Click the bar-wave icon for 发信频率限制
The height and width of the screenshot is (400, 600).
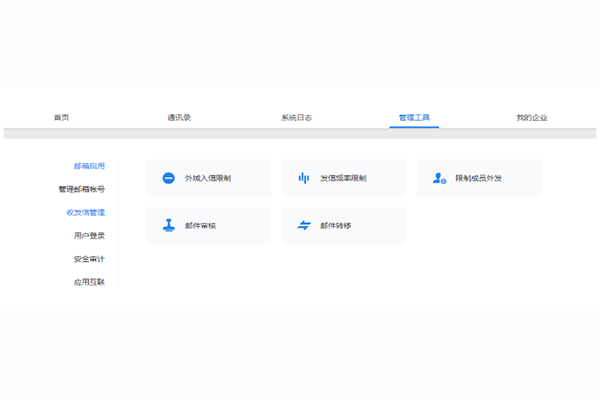[304, 178]
